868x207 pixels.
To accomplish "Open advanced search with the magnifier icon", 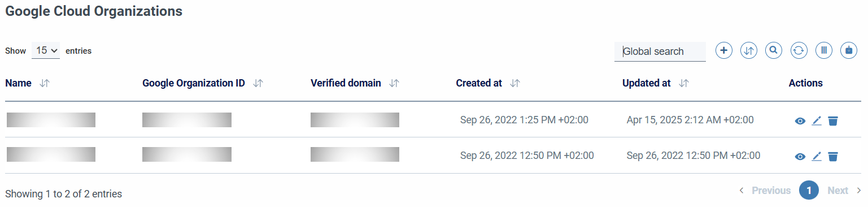I will coord(774,50).
